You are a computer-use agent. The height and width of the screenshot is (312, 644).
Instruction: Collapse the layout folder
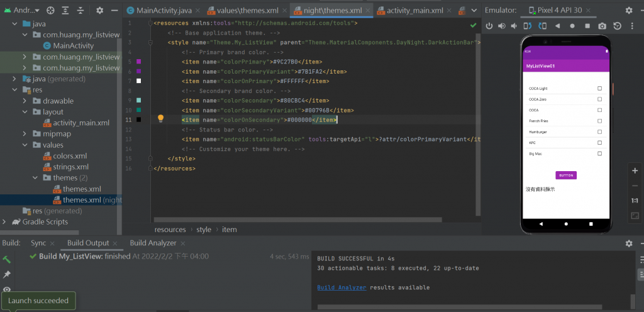point(25,112)
